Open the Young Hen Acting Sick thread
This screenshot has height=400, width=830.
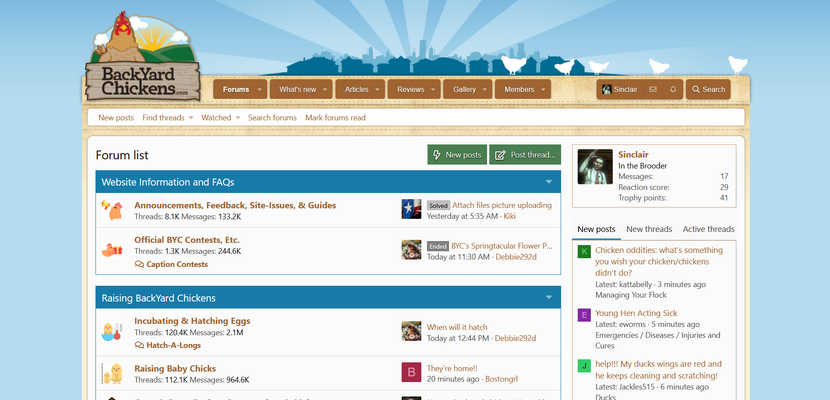tap(636, 313)
